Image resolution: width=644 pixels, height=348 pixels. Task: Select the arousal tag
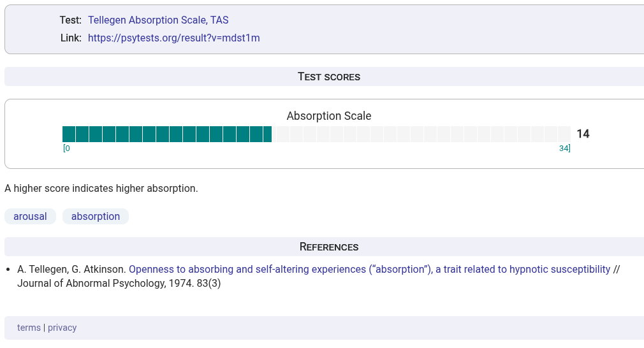(x=30, y=216)
